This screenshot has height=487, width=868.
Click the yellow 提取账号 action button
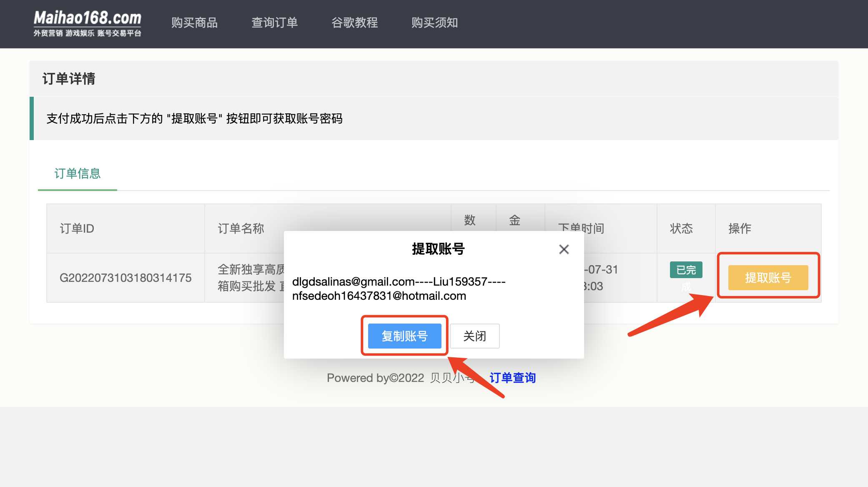[768, 277]
